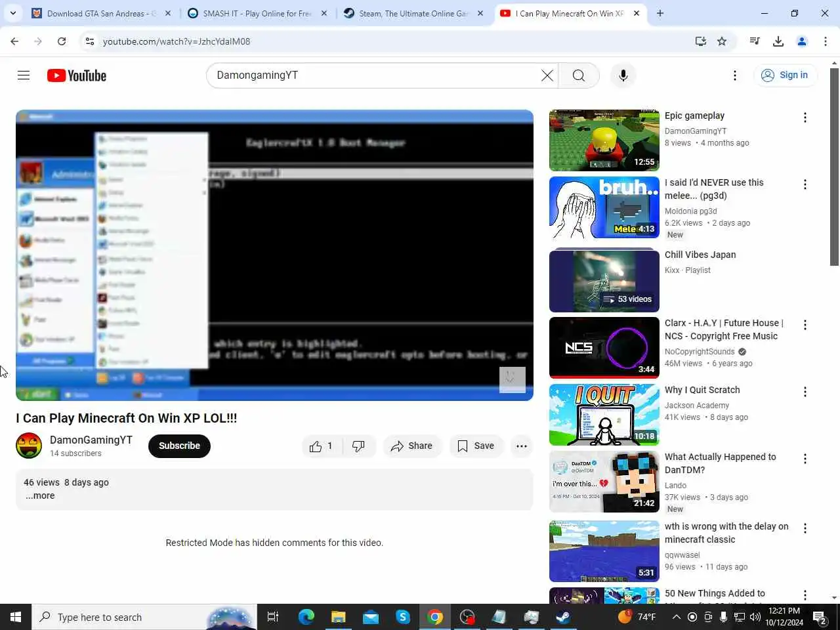Click the Sign in button
Screen dimensions: 840x630
point(785,75)
